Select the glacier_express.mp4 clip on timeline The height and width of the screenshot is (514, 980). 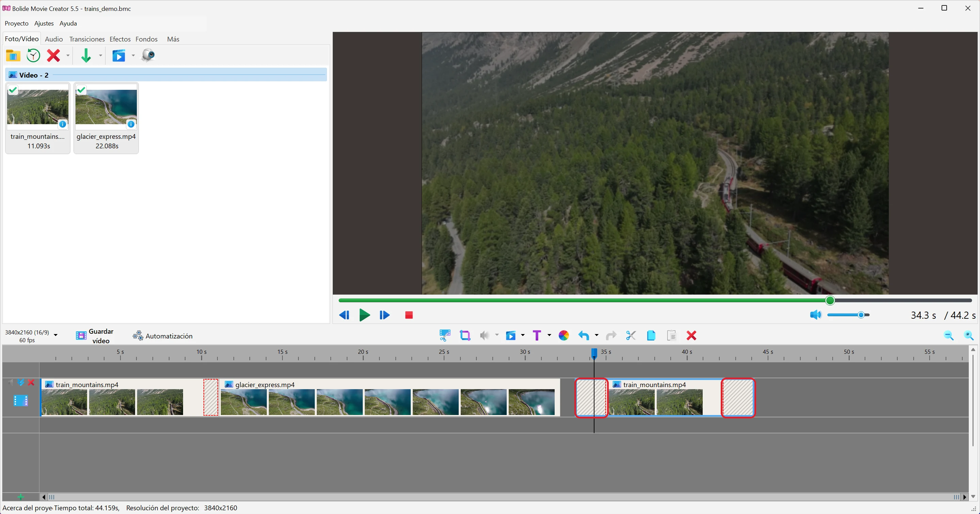click(x=390, y=397)
